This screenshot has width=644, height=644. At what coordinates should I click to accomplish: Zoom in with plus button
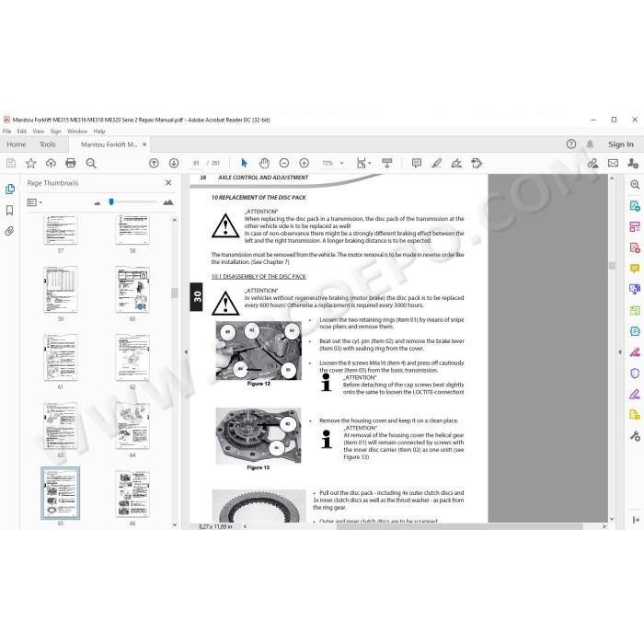[304, 163]
